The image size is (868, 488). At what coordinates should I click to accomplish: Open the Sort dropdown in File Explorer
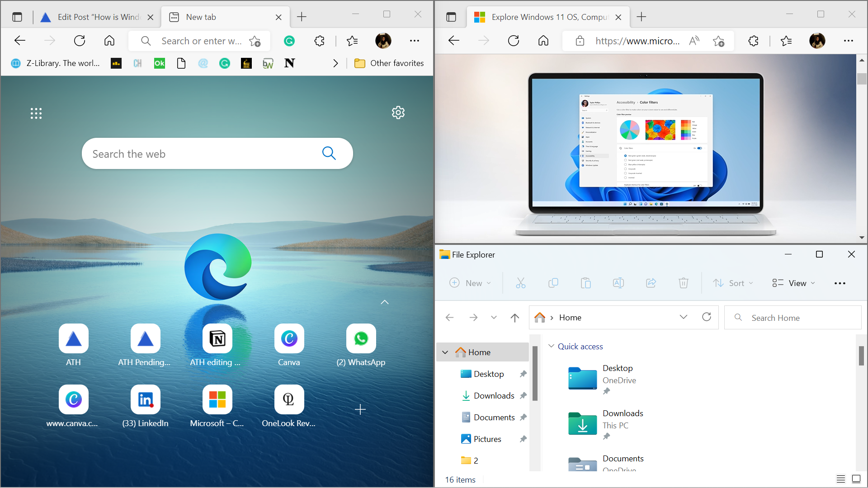tap(733, 283)
